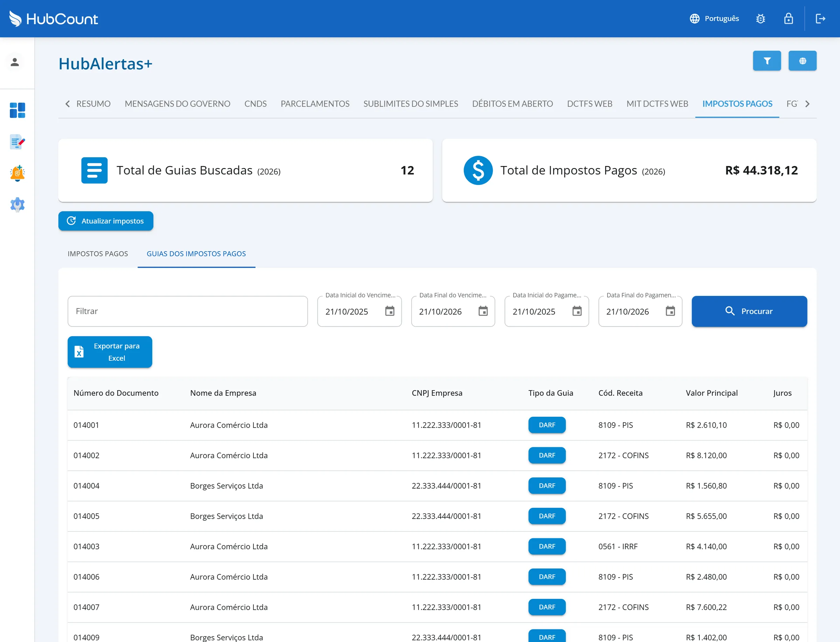Click document number 014003 cell
Image resolution: width=840 pixels, height=642 pixels.
[x=86, y=546]
